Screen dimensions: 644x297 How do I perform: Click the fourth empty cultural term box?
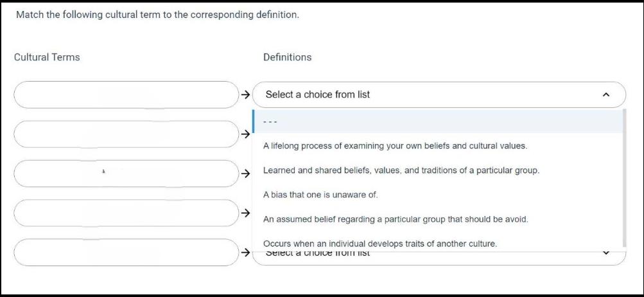point(126,213)
